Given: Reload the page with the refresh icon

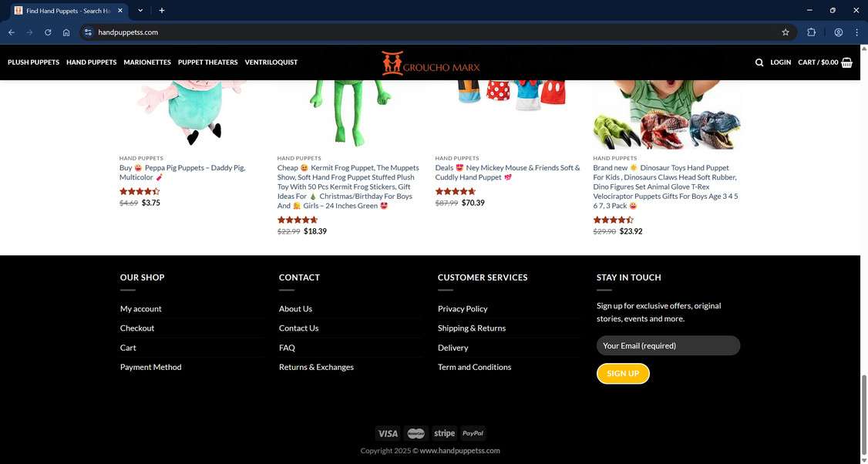Looking at the screenshot, I should 48,32.
